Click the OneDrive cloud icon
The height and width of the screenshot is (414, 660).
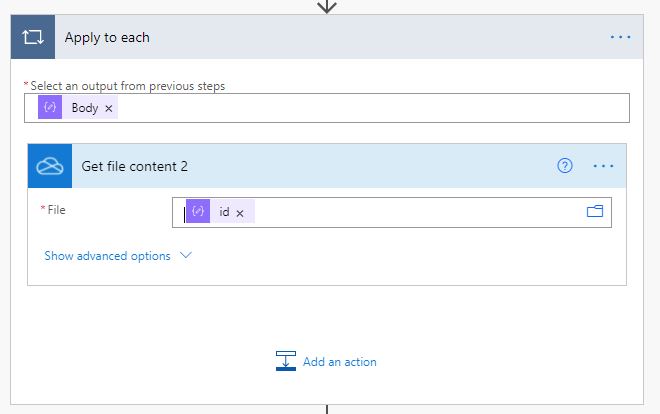click(50, 166)
